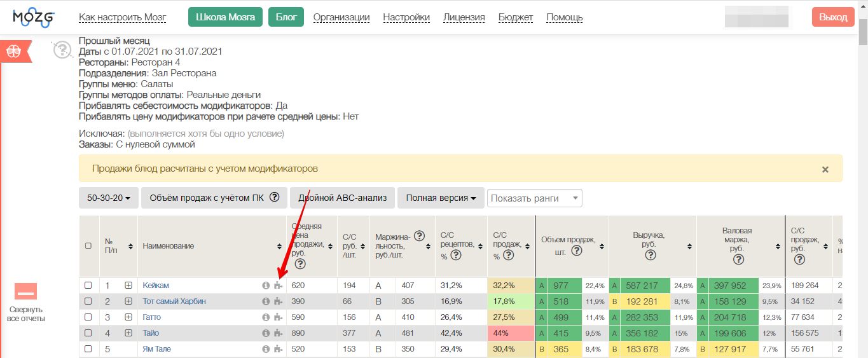Screen dimensions: 868x358
Task: Click the minus icon to collapse all reports
Action: point(26,292)
